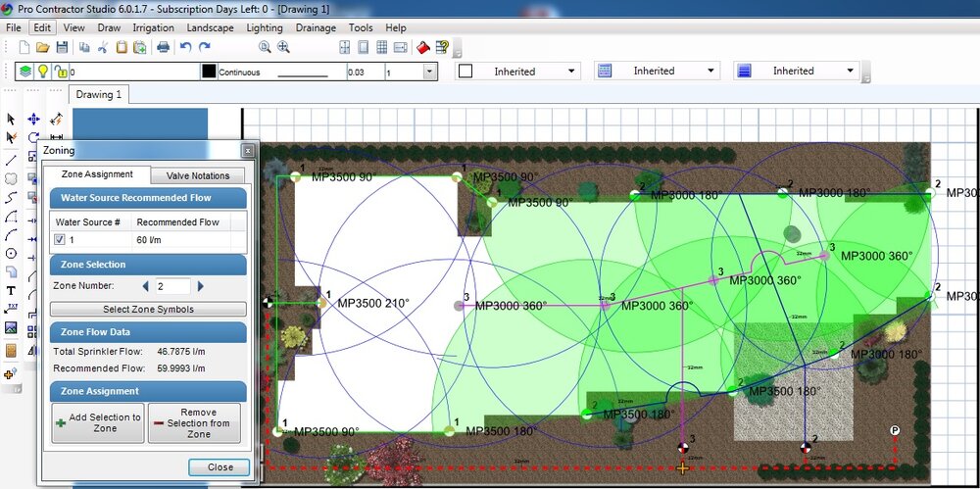The image size is (980, 489).
Task: Click the Cut scissors icon
Action: [x=103, y=47]
